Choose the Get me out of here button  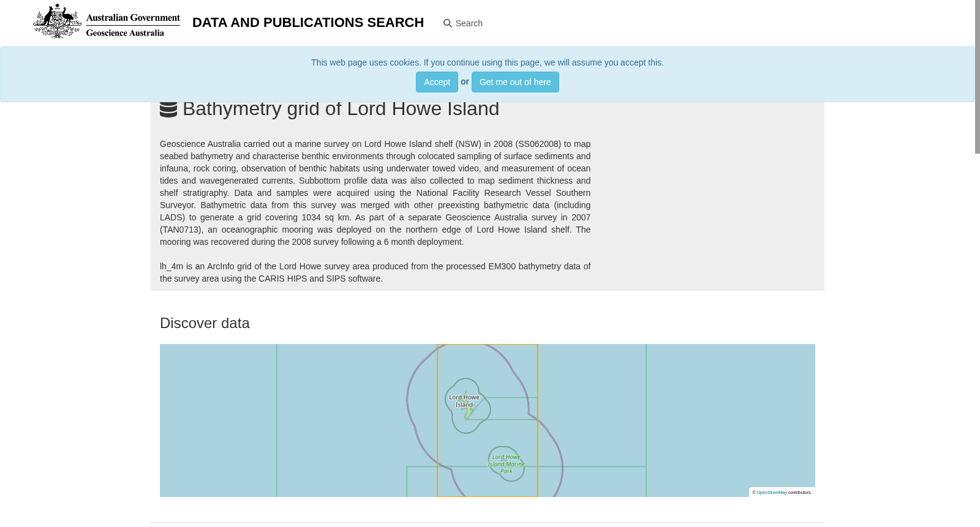click(x=515, y=82)
